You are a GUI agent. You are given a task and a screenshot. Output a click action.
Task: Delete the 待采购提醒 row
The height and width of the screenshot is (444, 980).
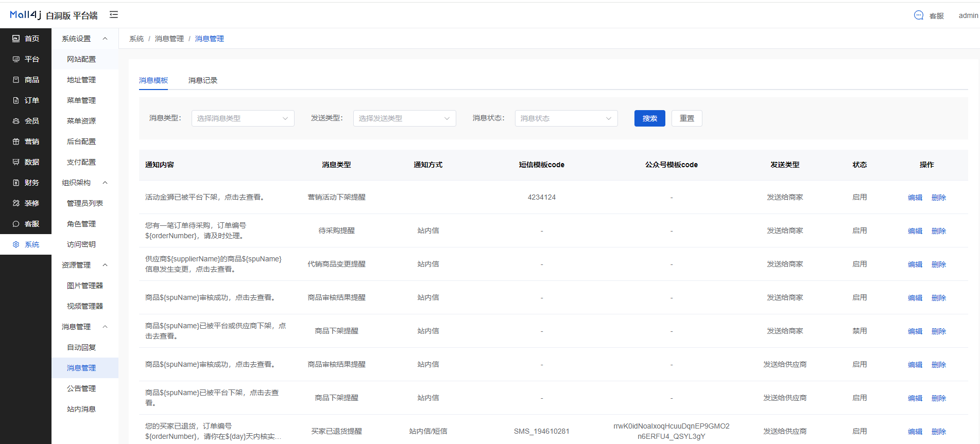939,231
